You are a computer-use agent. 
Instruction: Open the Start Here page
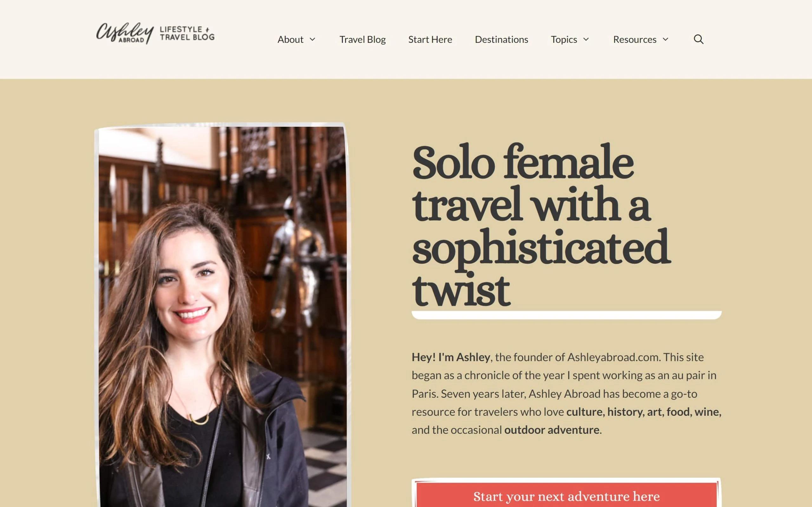coord(430,39)
